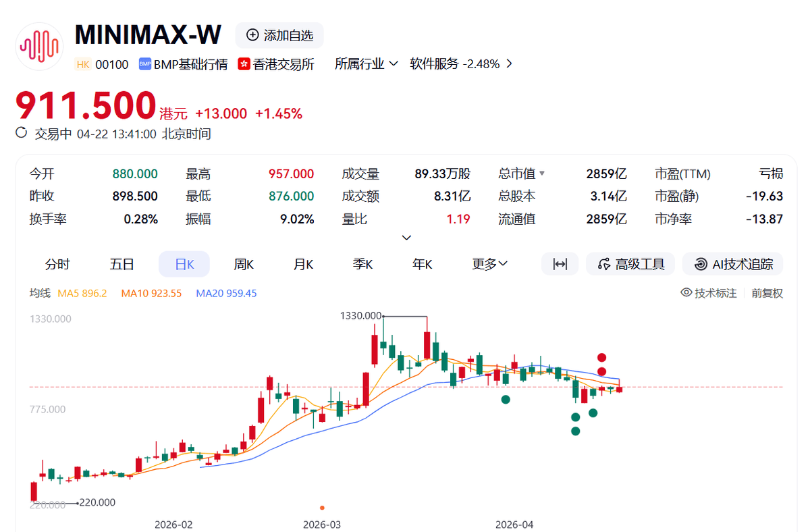Click the 成交额 value 8.31亿
The width and height of the screenshot is (810, 532).
pos(453,196)
